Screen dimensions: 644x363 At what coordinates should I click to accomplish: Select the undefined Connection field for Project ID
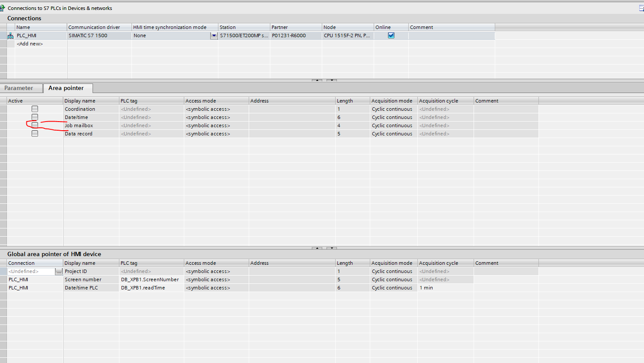[30, 272]
